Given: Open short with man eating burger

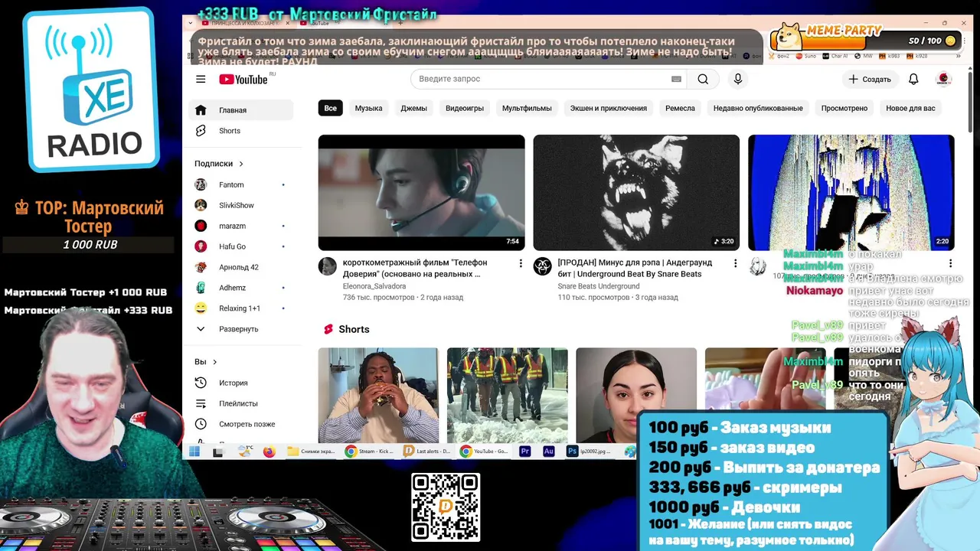Looking at the screenshot, I should pyautogui.click(x=378, y=395).
